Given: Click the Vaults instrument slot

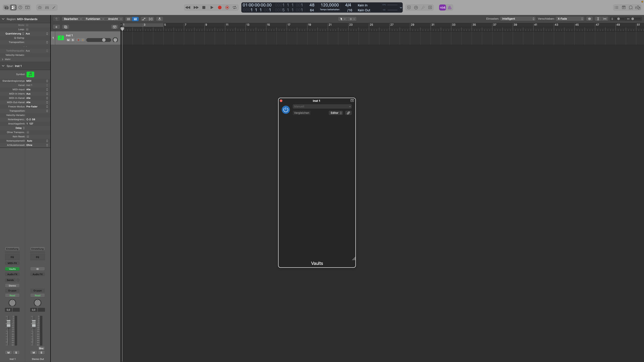Looking at the screenshot, I should (x=12, y=269).
